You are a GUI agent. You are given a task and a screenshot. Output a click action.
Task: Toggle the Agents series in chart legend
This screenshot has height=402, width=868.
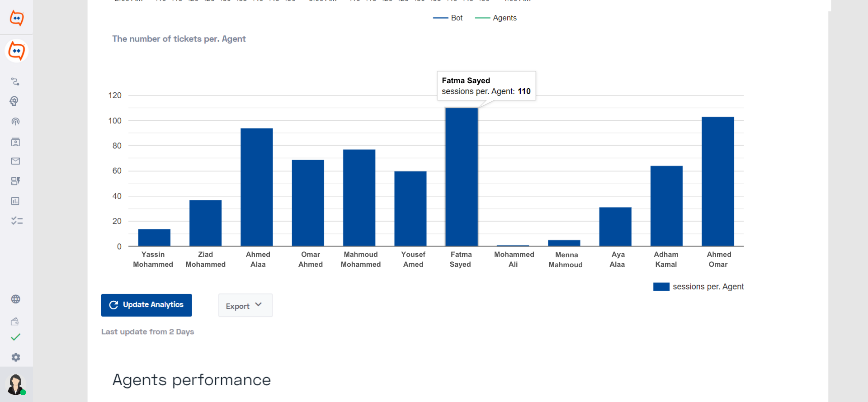[x=495, y=18]
